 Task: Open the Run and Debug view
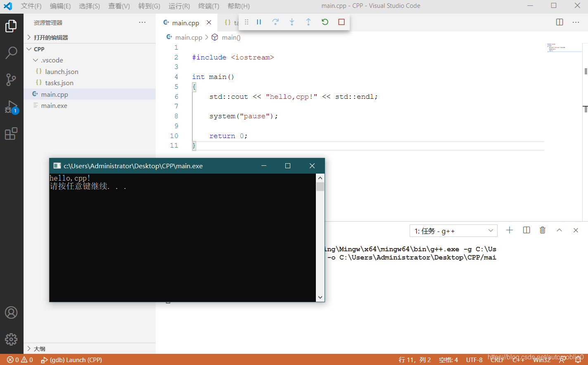[11, 107]
